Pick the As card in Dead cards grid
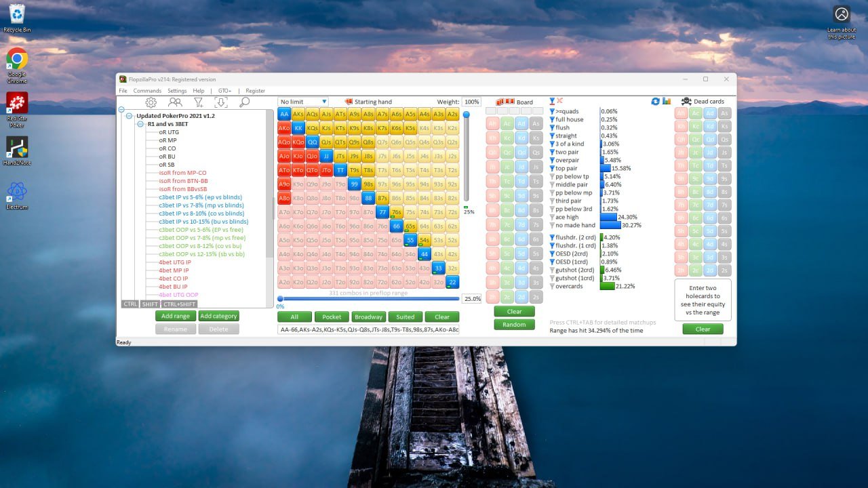868x488 pixels. pos(725,113)
